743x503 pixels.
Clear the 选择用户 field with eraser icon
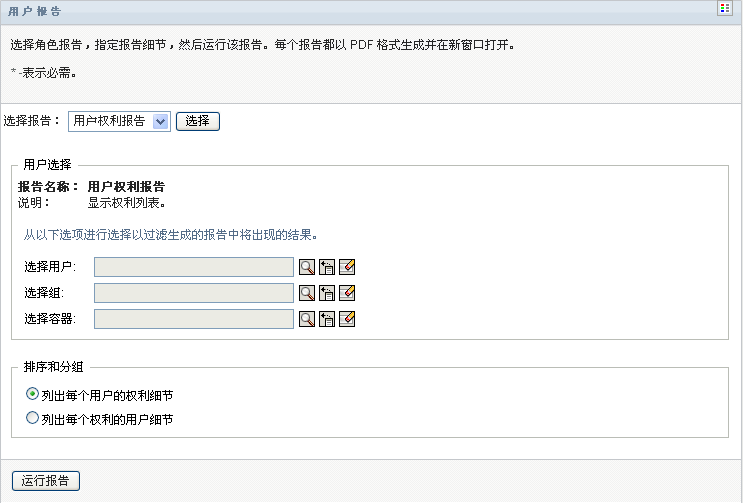(348, 266)
